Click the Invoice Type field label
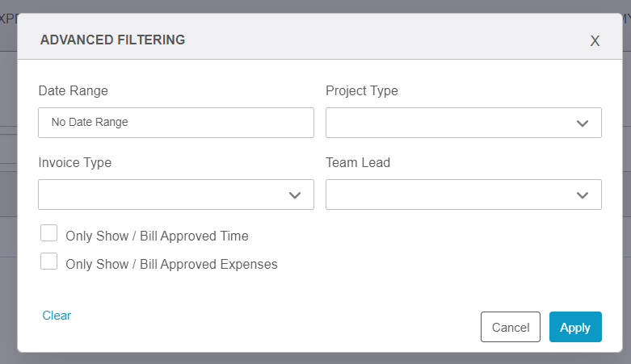 pos(75,163)
